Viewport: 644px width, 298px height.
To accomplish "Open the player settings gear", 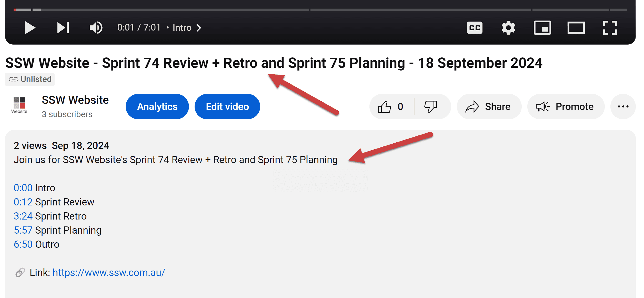I will click(x=508, y=28).
